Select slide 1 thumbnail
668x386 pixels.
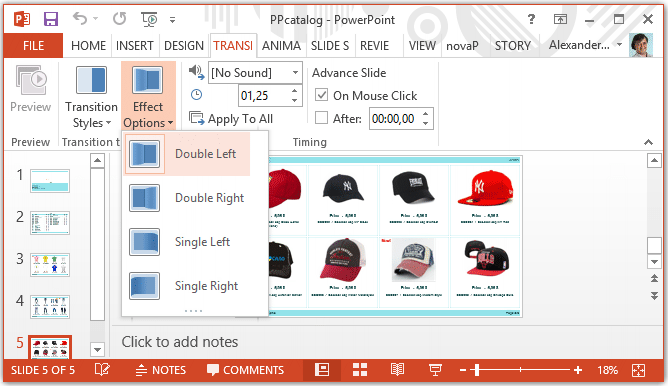49,181
